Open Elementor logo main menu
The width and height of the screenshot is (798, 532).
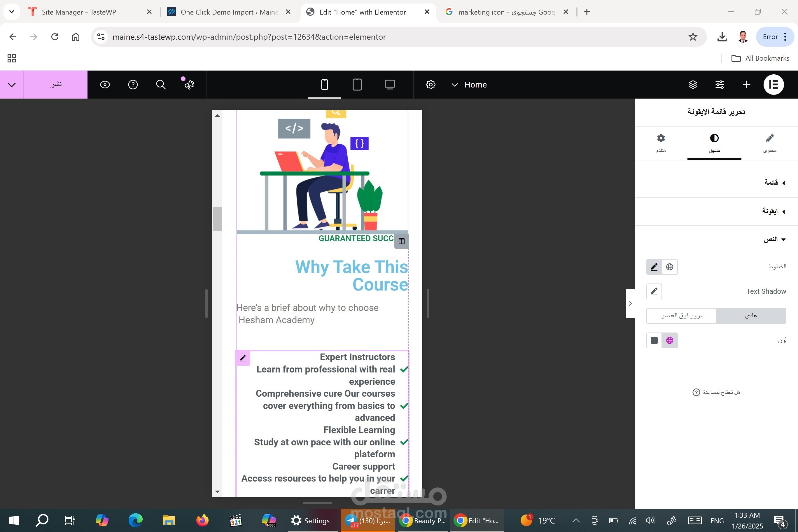[773, 85]
